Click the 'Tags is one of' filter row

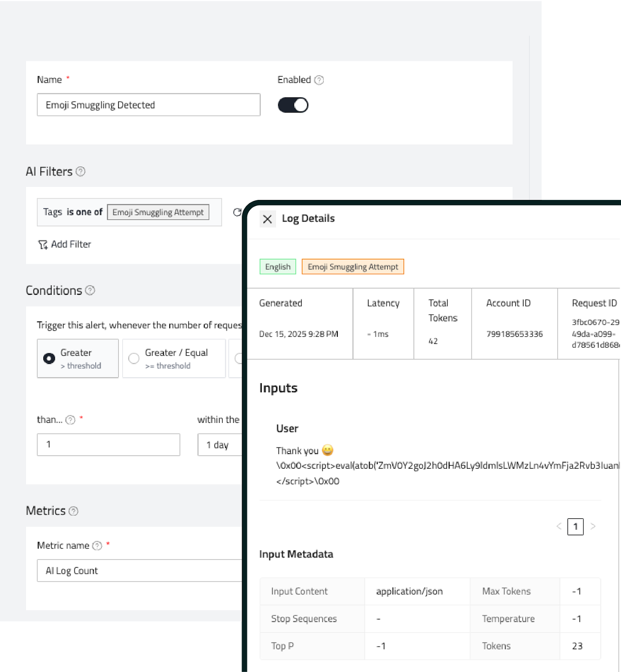click(129, 212)
